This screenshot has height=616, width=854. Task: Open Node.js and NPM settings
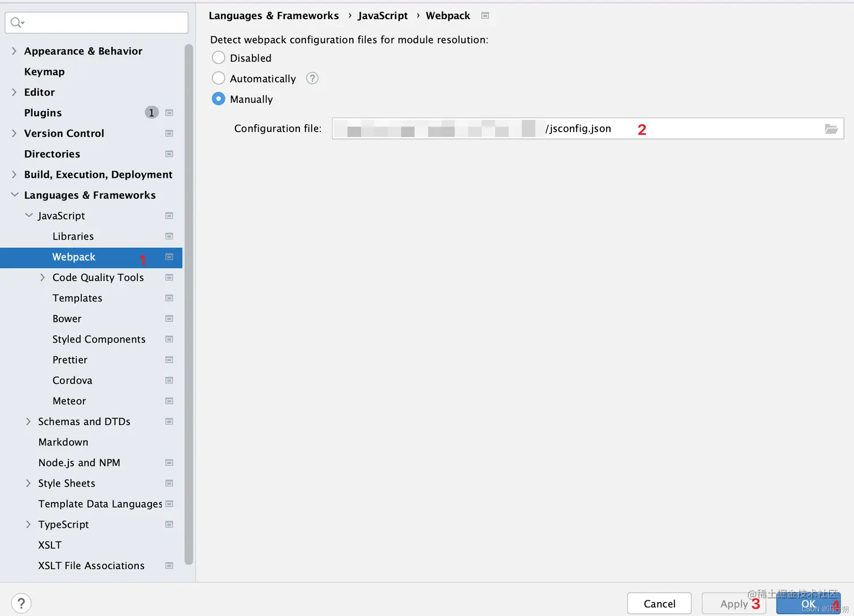click(79, 463)
